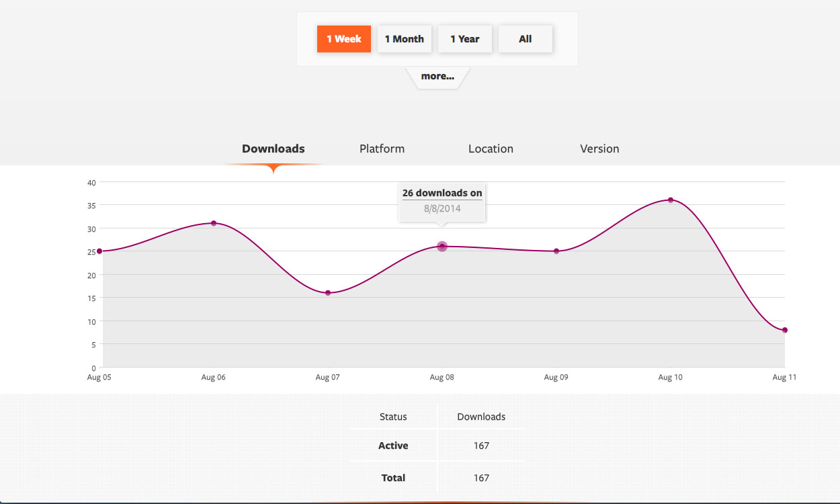Select the Aug 11 data point
This screenshot has height=504, width=840.
coord(784,330)
